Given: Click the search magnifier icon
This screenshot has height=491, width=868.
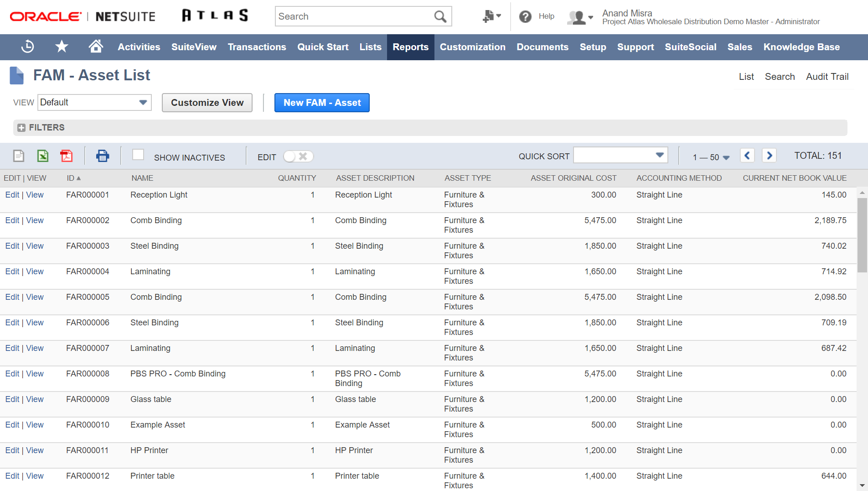Looking at the screenshot, I should coord(440,17).
